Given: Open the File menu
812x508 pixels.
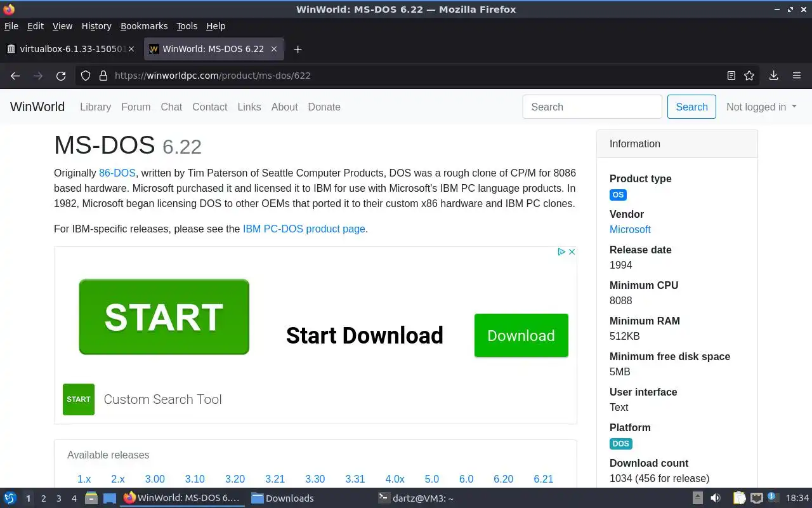Looking at the screenshot, I should (11, 26).
